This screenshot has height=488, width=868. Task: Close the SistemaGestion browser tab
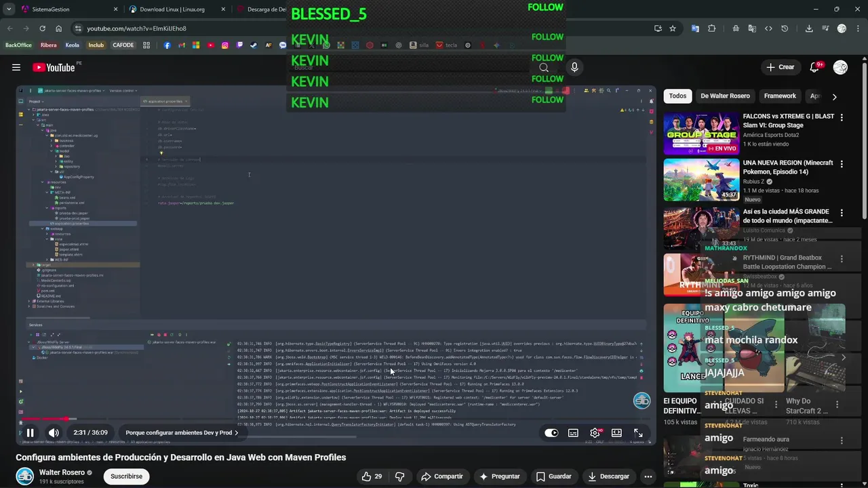point(115,9)
